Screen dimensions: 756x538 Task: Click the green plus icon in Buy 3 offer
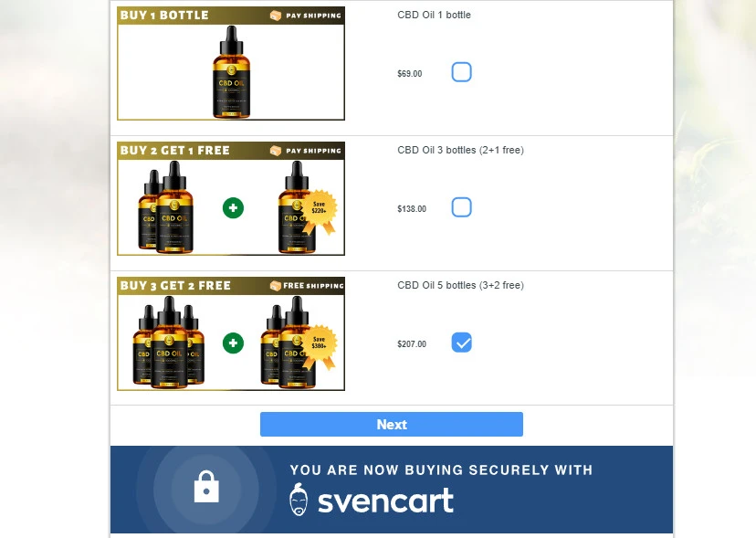234,343
